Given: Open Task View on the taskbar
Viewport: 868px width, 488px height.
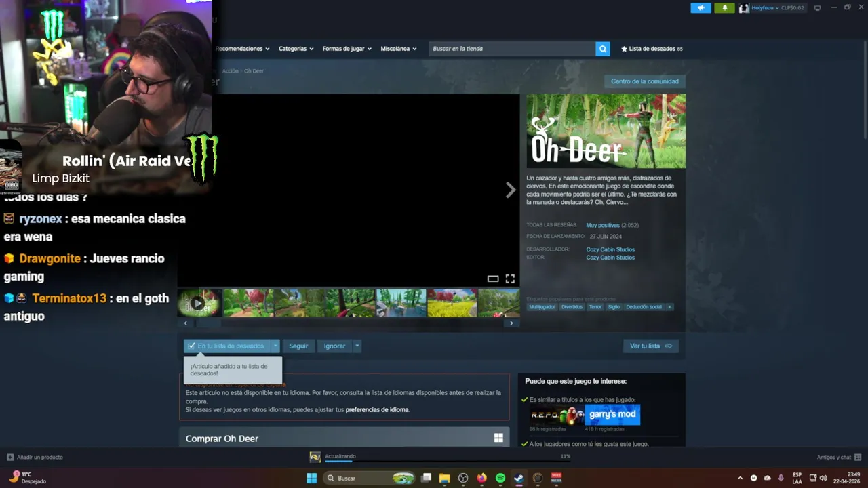Looking at the screenshot, I should point(426,478).
